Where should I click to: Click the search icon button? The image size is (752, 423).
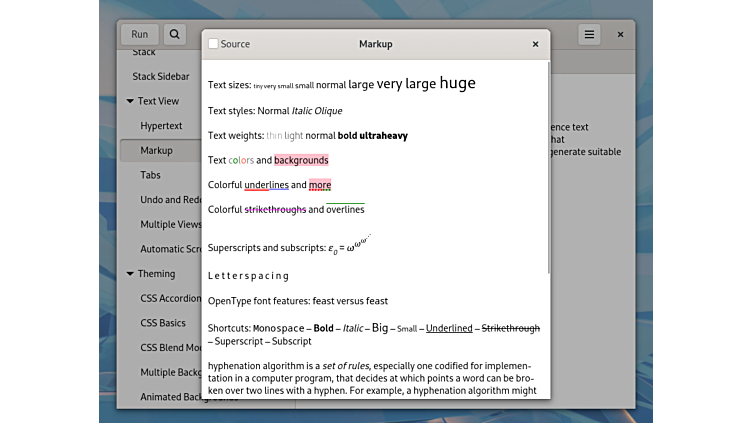174,34
